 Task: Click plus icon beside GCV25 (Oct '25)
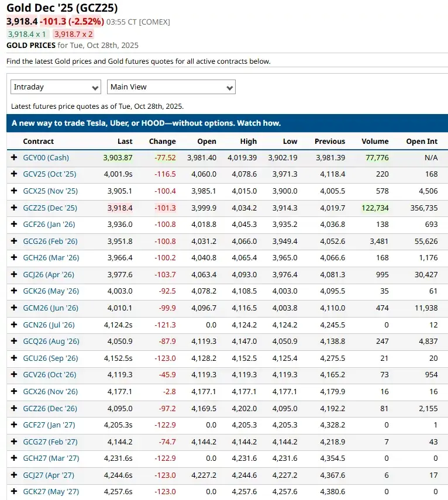(x=14, y=174)
